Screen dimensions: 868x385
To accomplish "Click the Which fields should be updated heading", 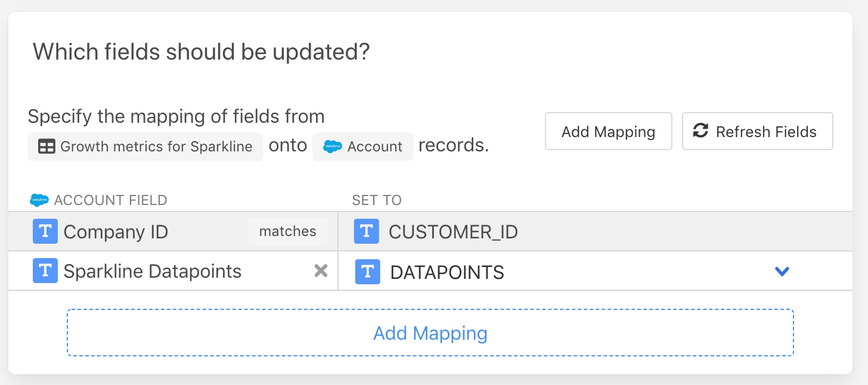I will (x=201, y=52).
